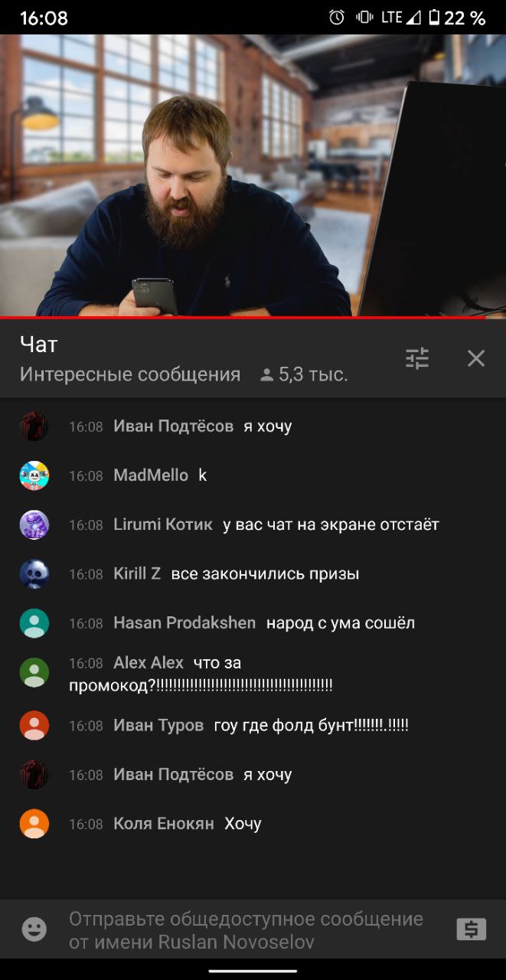Open the emoji picker
Screen dimensions: 506x980
[x=34, y=929]
